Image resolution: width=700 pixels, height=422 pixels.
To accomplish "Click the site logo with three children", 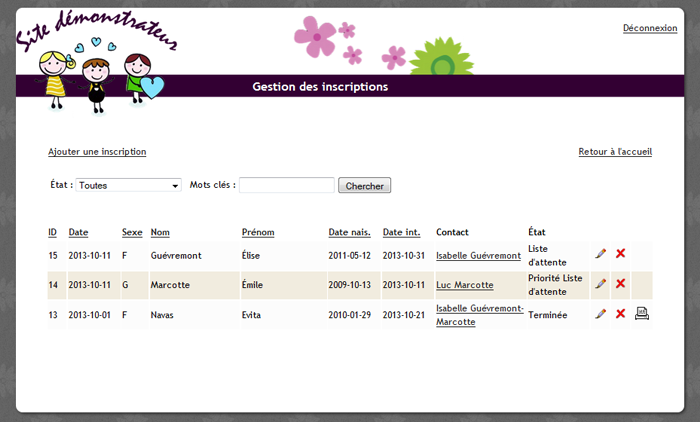I will click(96, 63).
